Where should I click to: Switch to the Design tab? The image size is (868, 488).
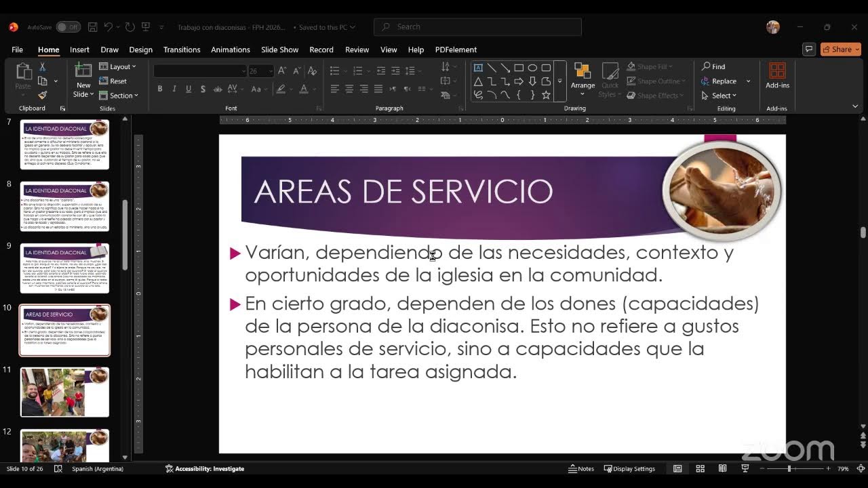(x=140, y=49)
